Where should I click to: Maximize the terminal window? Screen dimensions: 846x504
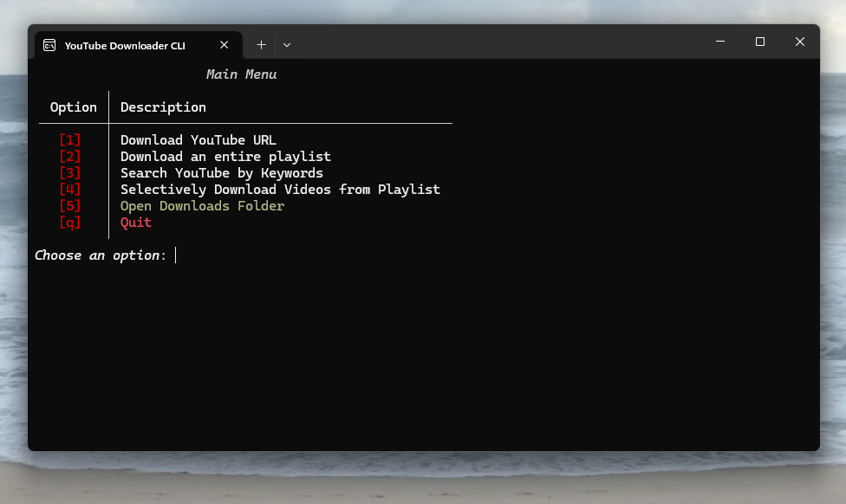click(x=760, y=42)
